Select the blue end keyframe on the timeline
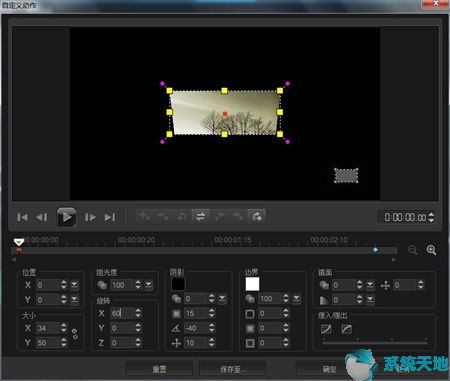The width and height of the screenshot is (450, 381). coord(376,250)
